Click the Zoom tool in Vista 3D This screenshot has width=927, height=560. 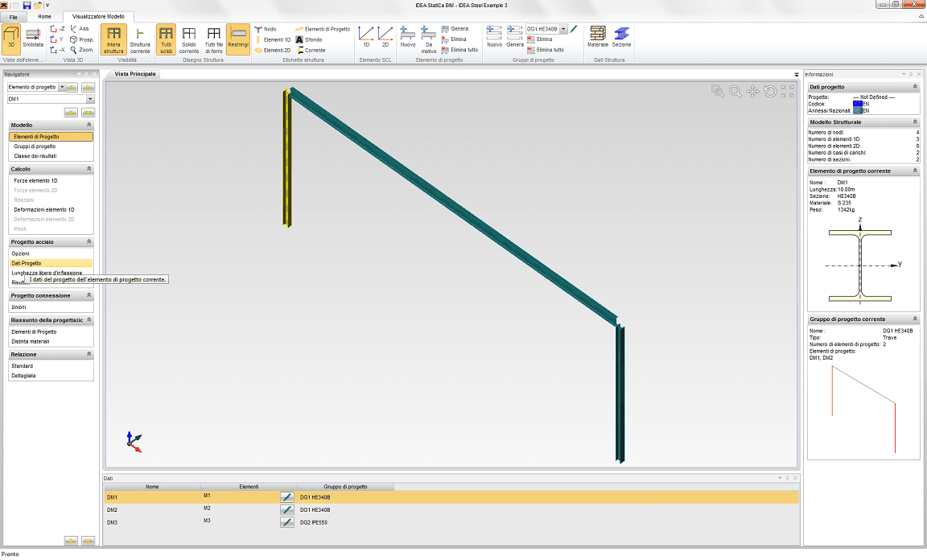coord(81,50)
